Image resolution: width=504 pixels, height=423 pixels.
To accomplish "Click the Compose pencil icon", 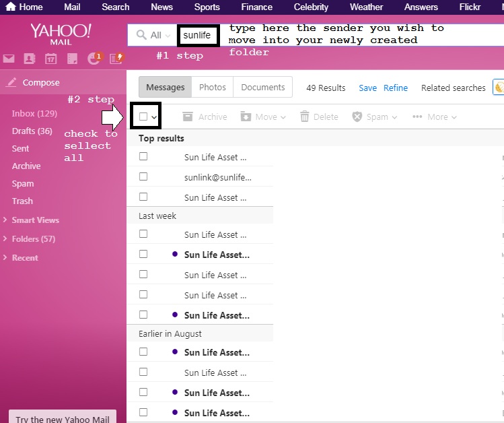I will coord(11,82).
